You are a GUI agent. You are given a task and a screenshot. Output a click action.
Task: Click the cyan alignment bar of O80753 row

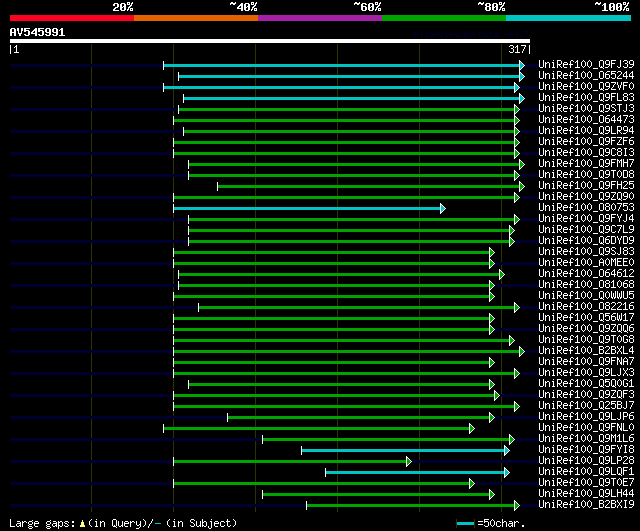tap(309, 209)
